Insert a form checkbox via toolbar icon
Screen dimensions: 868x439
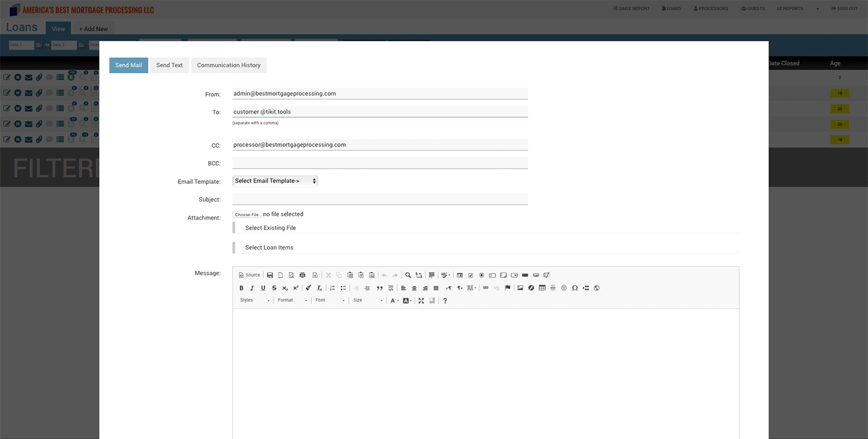click(x=470, y=275)
